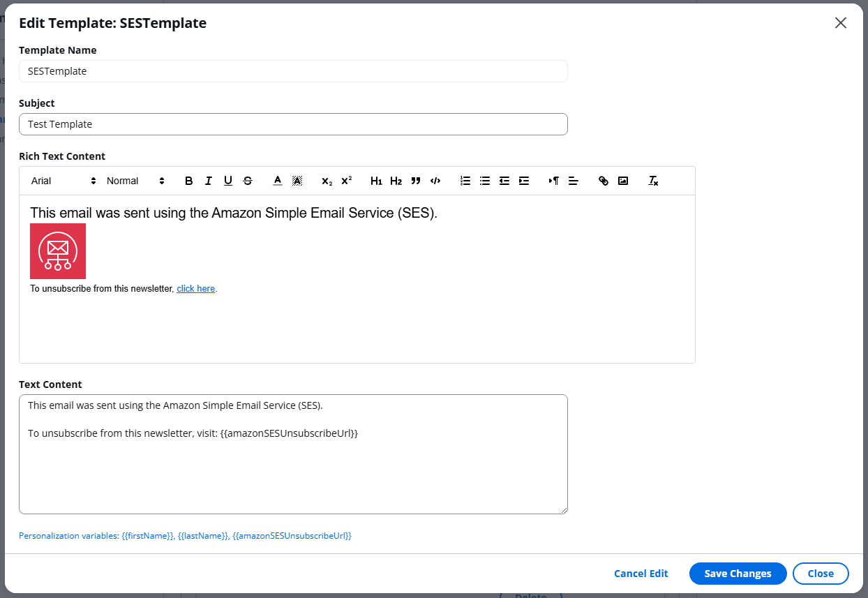Click Save Changes button
This screenshot has height=598, width=868.
[738, 574]
